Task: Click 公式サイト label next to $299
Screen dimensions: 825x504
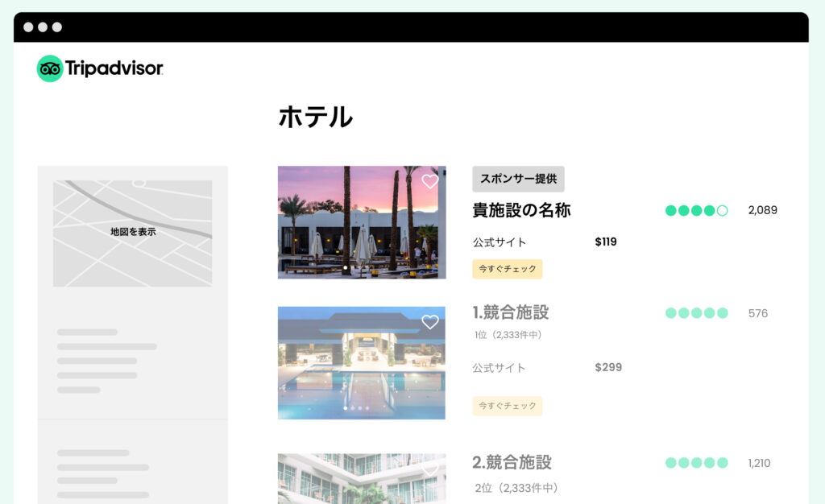Action: (x=499, y=368)
